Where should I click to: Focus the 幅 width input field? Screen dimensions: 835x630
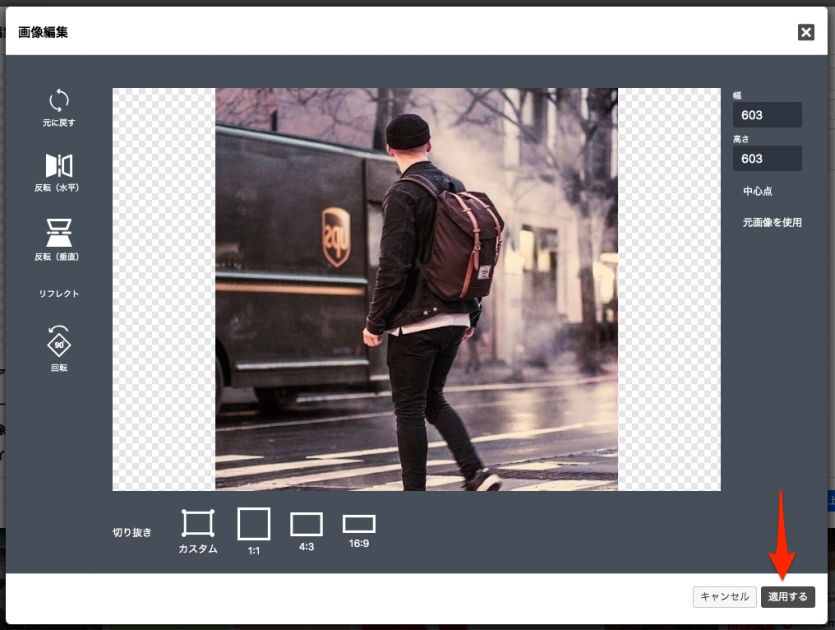(767, 115)
